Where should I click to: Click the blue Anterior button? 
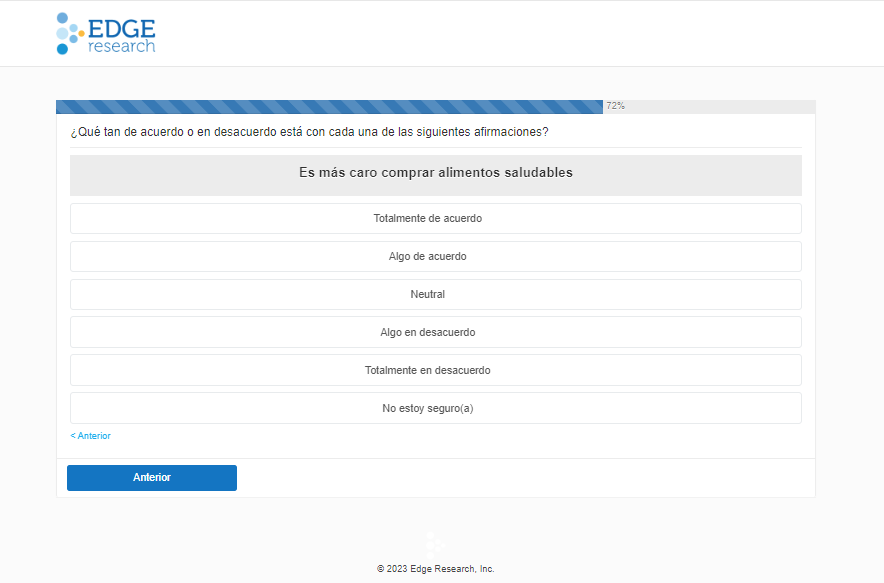(152, 478)
